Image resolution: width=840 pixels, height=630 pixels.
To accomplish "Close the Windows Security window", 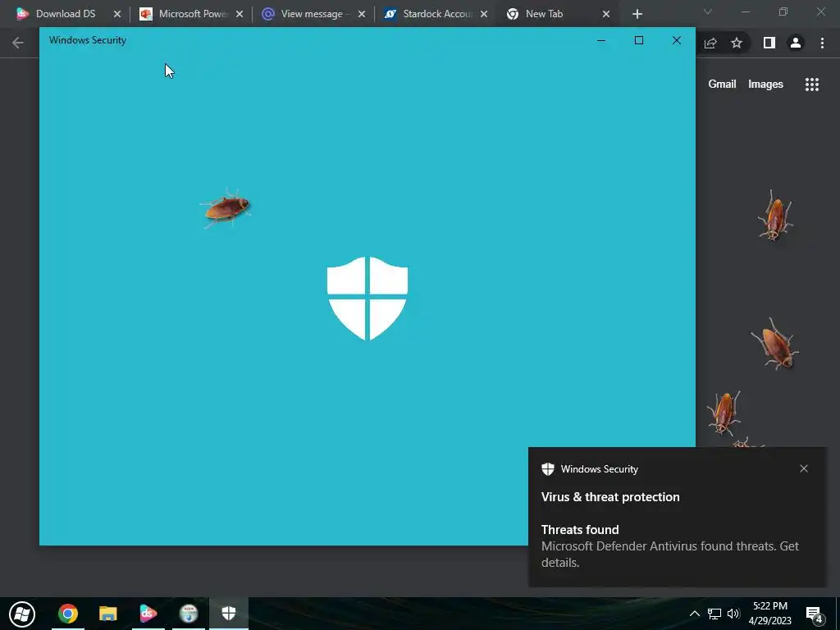I will point(677,40).
